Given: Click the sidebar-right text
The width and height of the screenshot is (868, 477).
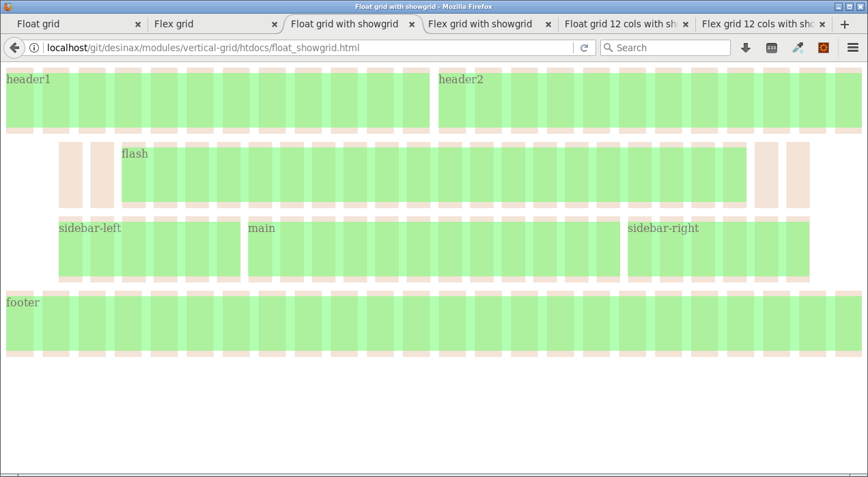Looking at the screenshot, I should [x=663, y=228].
